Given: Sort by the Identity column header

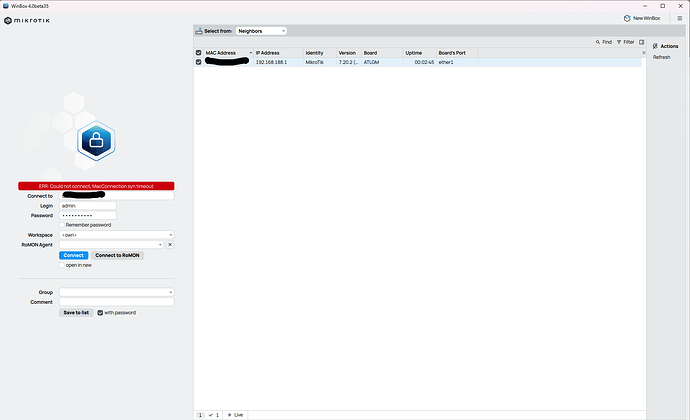Looking at the screenshot, I should (320, 53).
